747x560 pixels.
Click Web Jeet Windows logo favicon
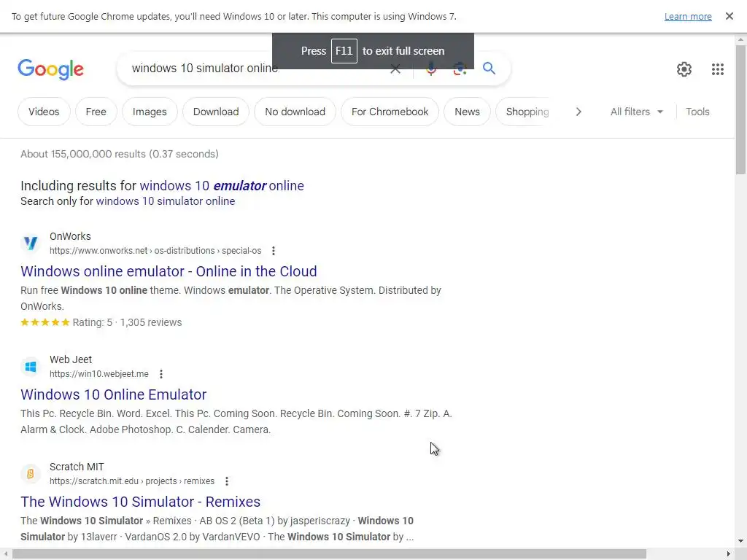(x=31, y=367)
